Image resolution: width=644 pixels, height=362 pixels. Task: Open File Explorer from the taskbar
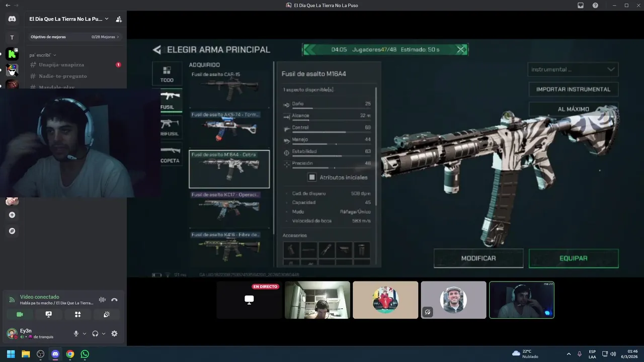26,354
